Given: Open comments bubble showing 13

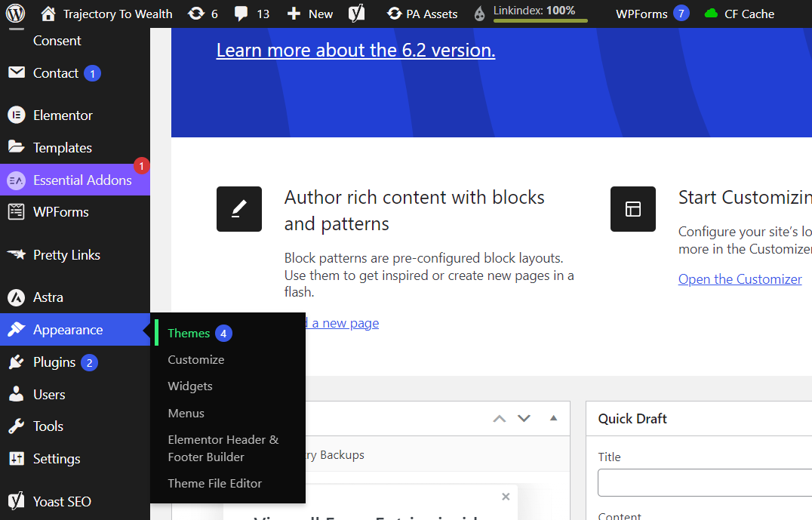Looking at the screenshot, I should point(252,14).
